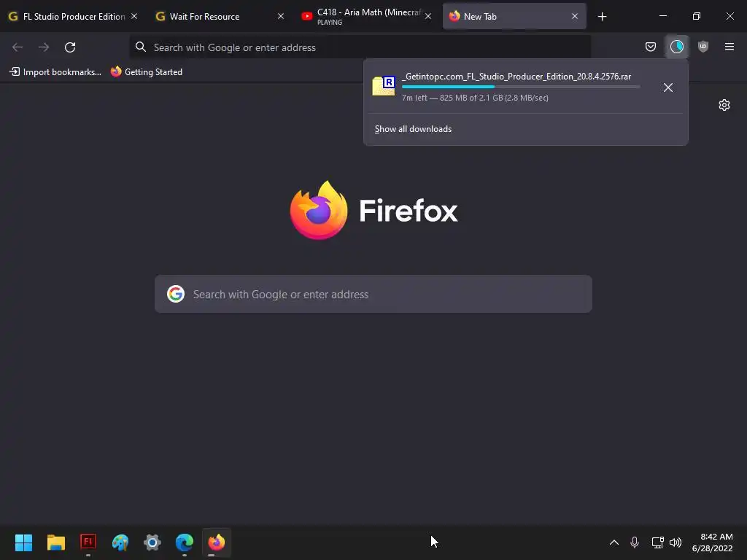Click the browser Forward arrow
747x560 pixels.
(44, 47)
